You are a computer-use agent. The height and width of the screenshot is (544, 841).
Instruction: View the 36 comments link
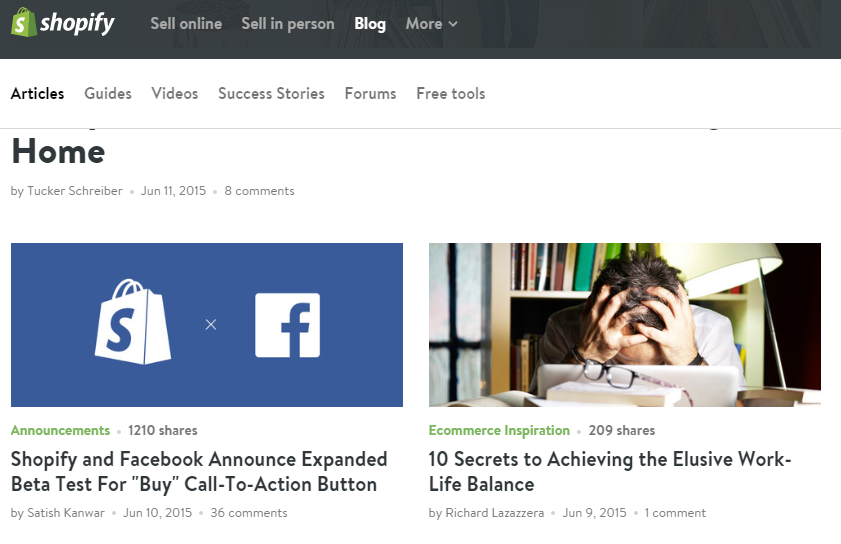click(249, 513)
